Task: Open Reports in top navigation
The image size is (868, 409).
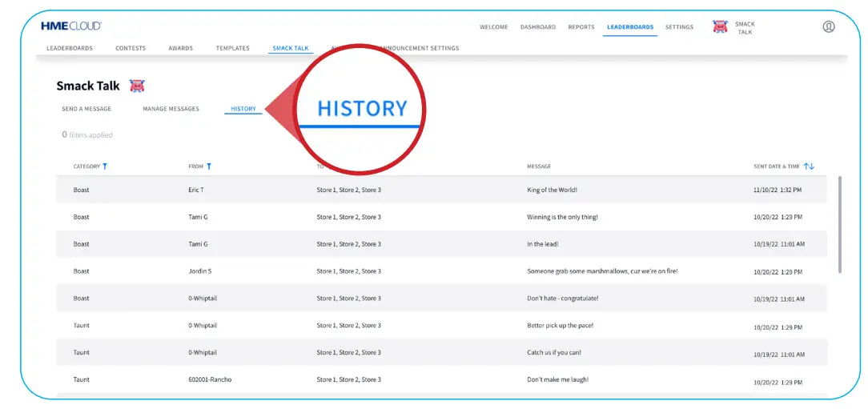Action: point(581,27)
